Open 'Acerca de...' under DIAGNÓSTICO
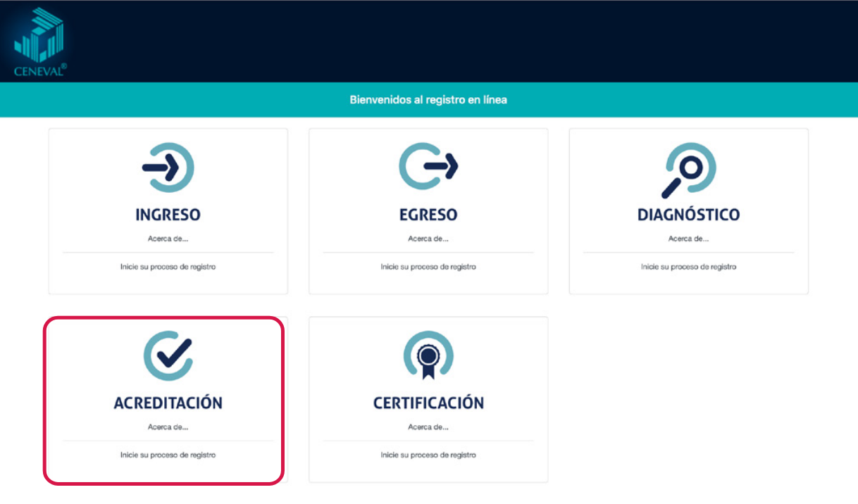The width and height of the screenshot is (858, 504). coord(688,239)
